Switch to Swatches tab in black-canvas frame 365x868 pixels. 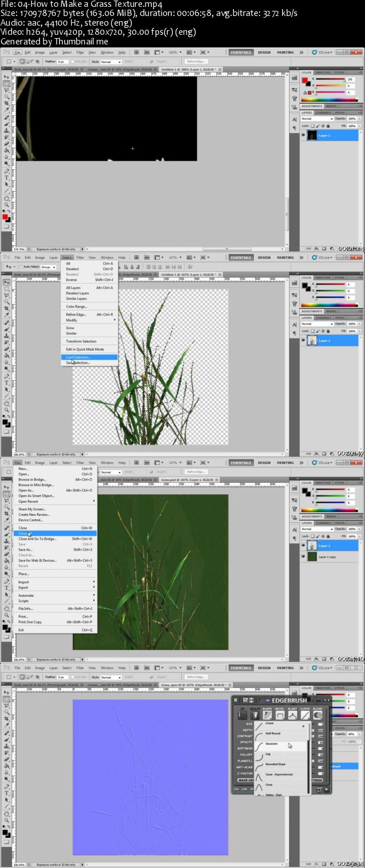coord(323,72)
